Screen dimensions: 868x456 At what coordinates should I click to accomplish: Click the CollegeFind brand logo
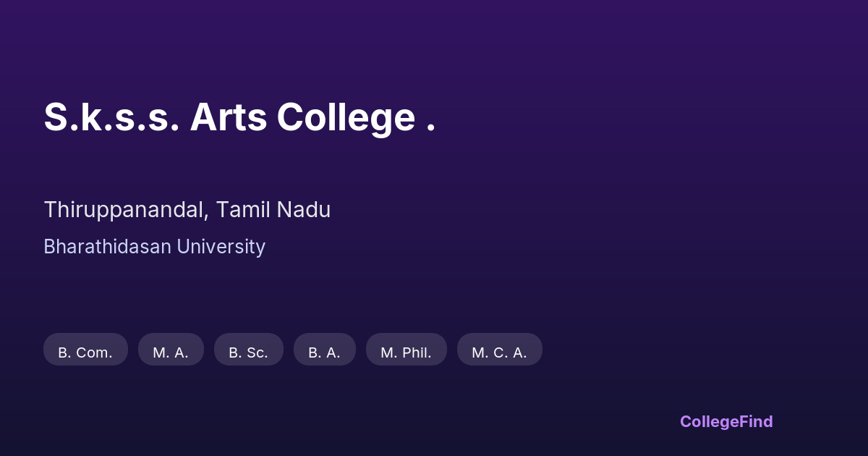pyautogui.click(x=726, y=421)
